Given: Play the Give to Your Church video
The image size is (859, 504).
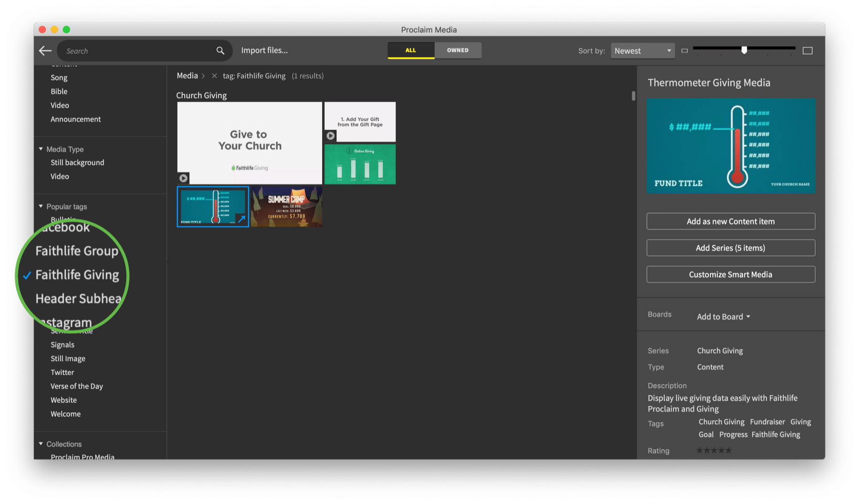Looking at the screenshot, I should [x=183, y=178].
